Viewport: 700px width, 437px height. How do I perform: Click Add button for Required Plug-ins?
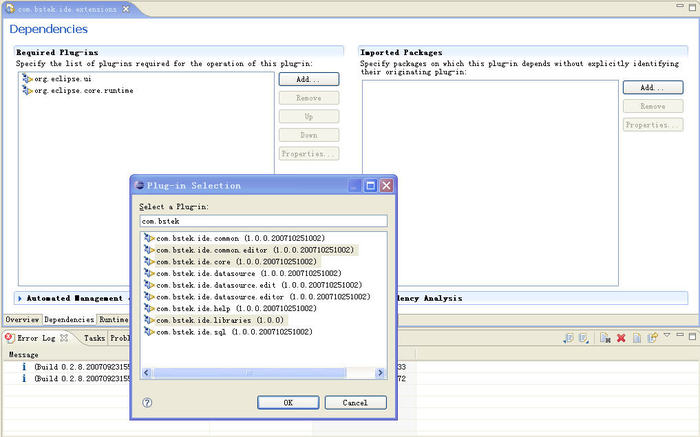pos(308,79)
